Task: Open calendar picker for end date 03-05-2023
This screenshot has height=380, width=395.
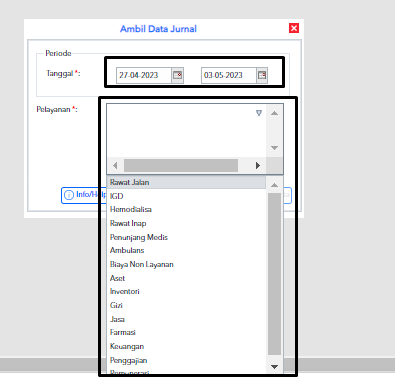Action: tap(262, 75)
